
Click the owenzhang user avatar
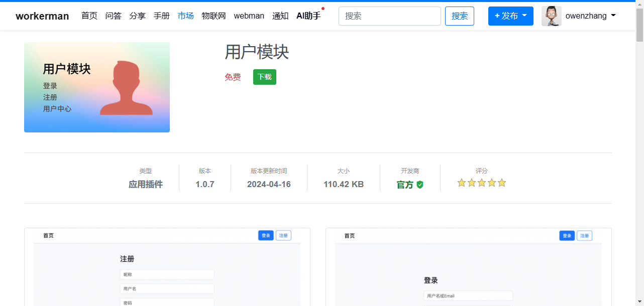coord(552,16)
